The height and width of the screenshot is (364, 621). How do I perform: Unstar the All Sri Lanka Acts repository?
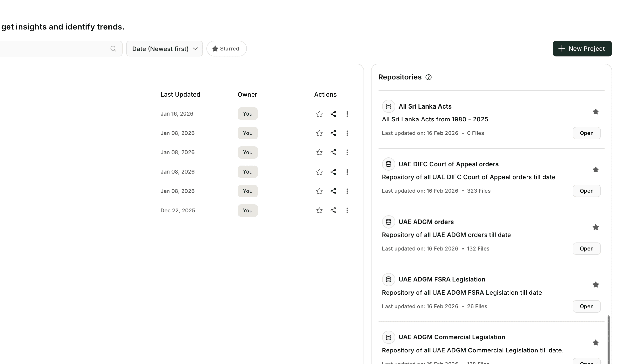point(595,112)
